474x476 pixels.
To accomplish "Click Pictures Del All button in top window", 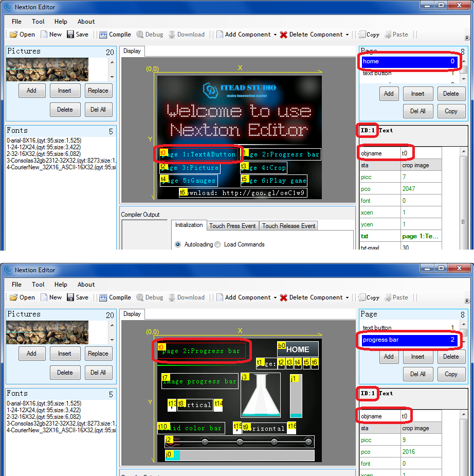I will 98,110.
